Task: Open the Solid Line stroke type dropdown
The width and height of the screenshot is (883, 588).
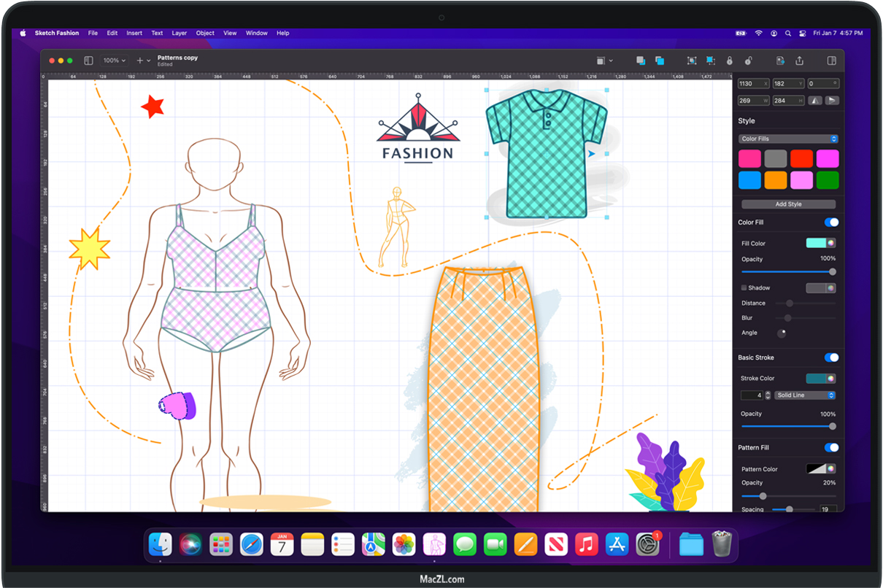Action: [x=805, y=395]
